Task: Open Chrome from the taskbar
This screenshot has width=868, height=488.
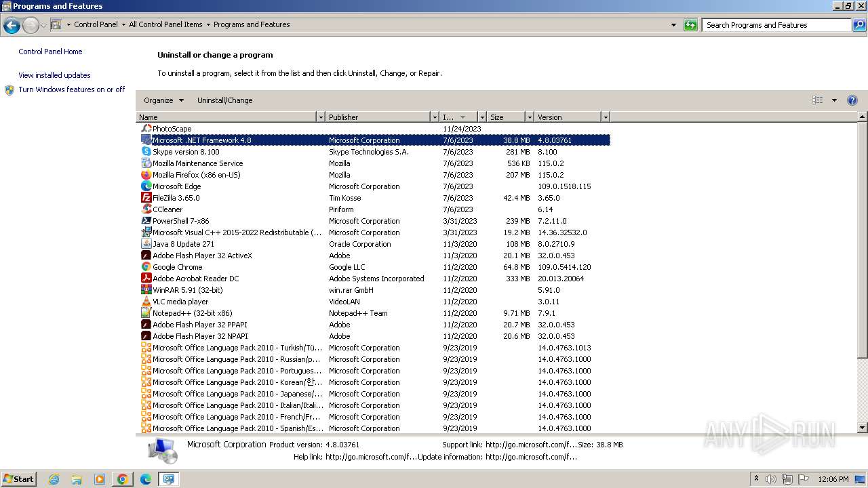Action: click(123, 479)
